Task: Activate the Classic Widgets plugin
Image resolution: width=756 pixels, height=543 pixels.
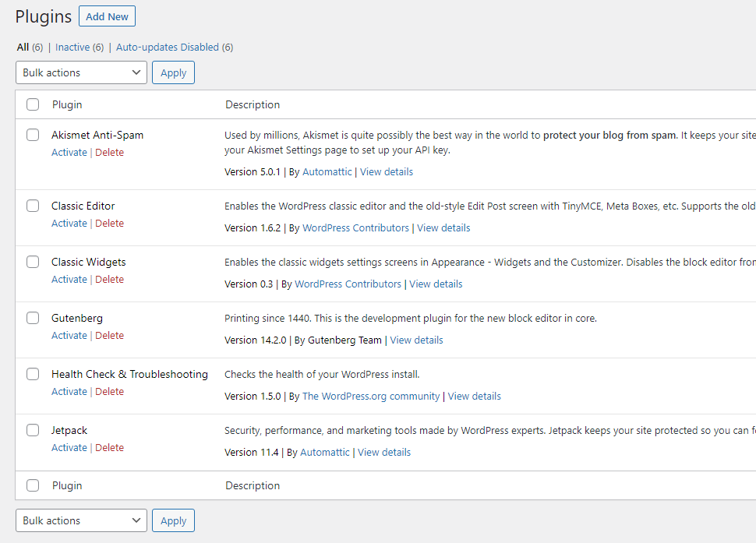Action: click(x=69, y=279)
